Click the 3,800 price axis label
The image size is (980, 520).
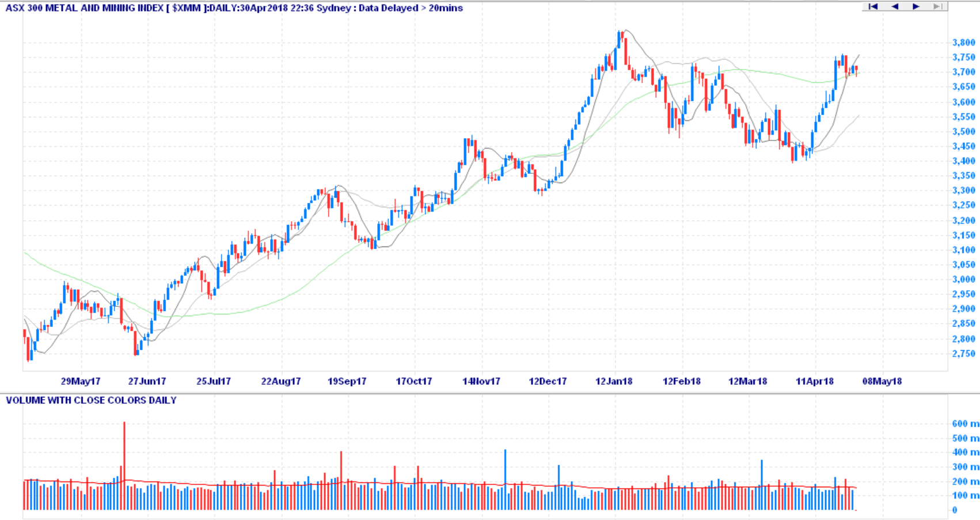[964, 43]
